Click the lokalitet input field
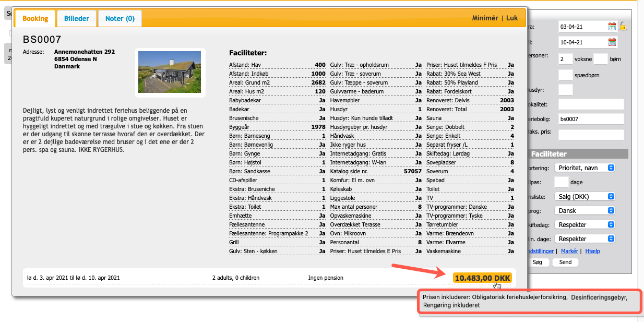 591,104
